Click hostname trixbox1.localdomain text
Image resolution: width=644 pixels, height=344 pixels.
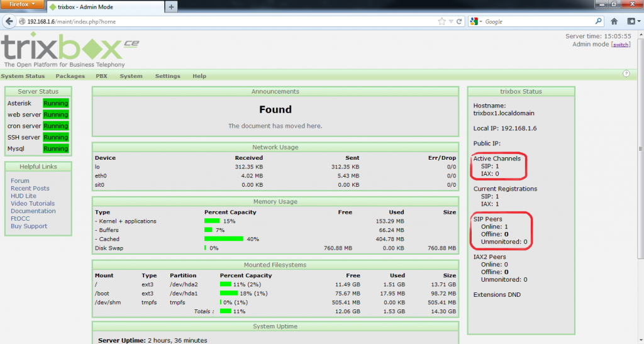(504, 113)
